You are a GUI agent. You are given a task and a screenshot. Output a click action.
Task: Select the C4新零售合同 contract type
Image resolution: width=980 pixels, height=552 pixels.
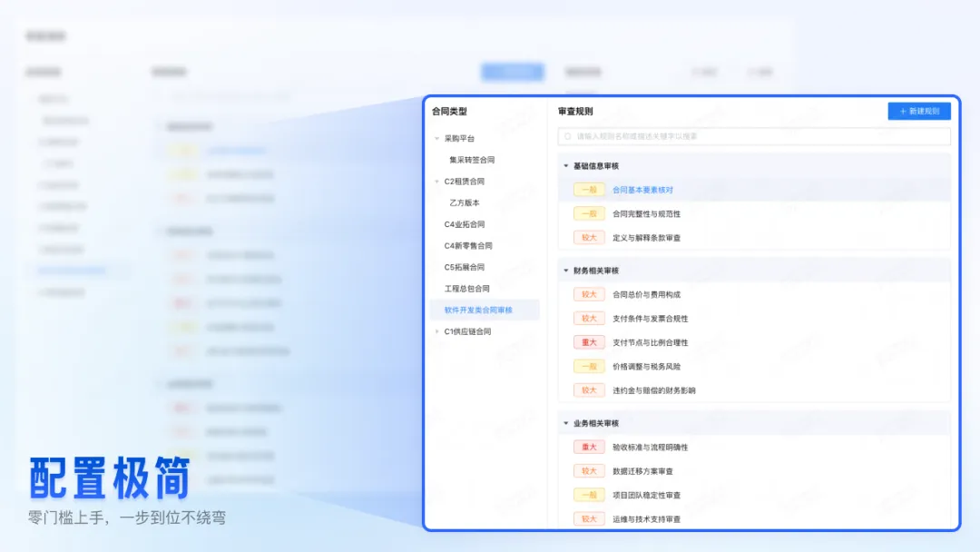pos(467,244)
